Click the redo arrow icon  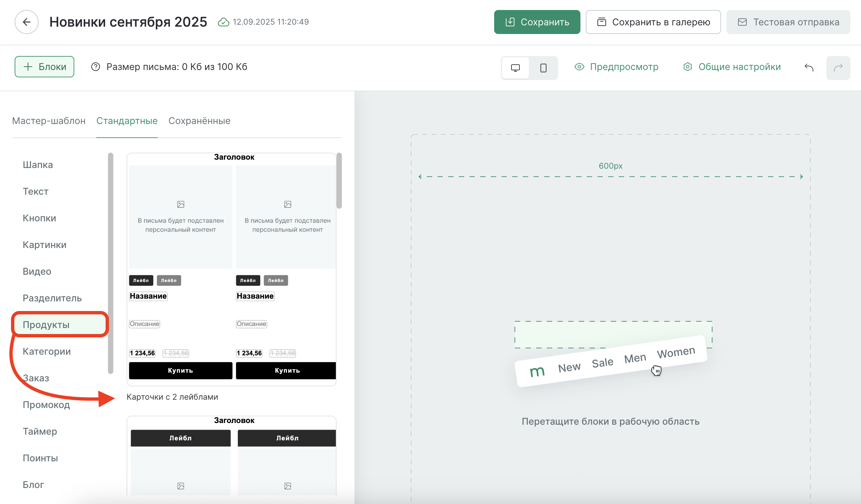838,68
